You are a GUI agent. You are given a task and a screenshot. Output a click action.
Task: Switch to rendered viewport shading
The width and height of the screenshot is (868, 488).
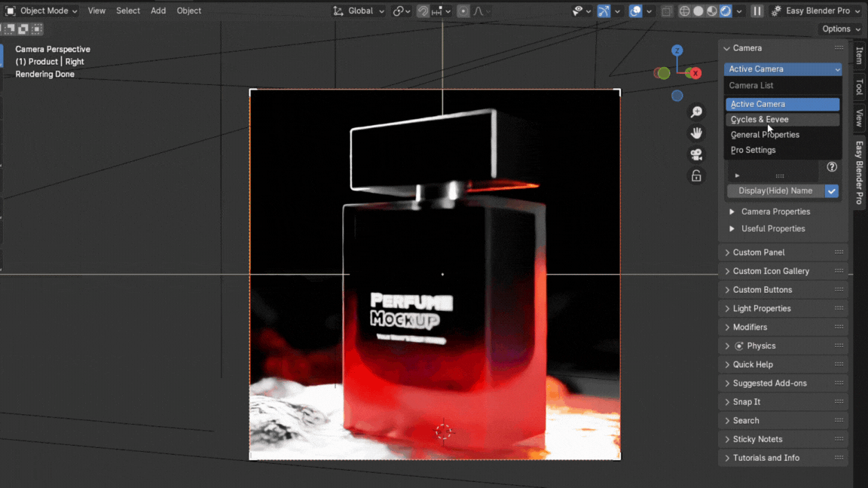pos(726,11)
